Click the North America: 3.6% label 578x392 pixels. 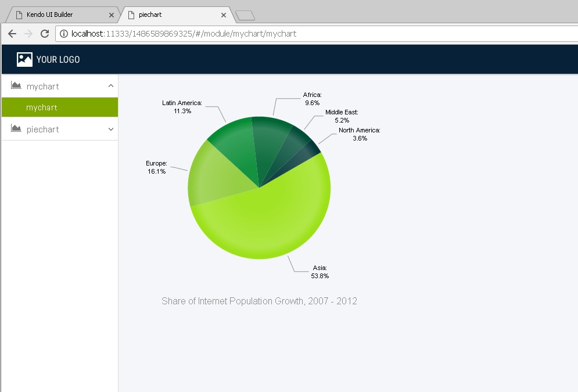pyautogui.click(x=360, y=134)
